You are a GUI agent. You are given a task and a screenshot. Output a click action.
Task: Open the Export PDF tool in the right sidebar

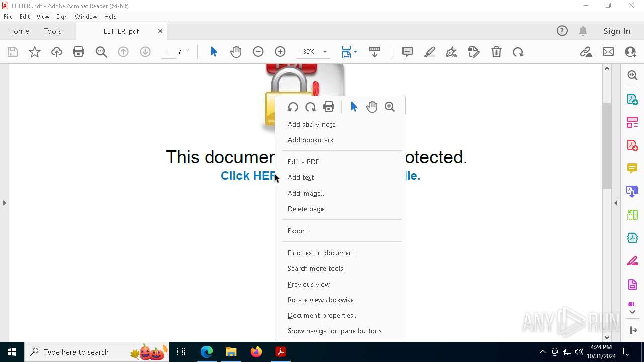(632, 99)
